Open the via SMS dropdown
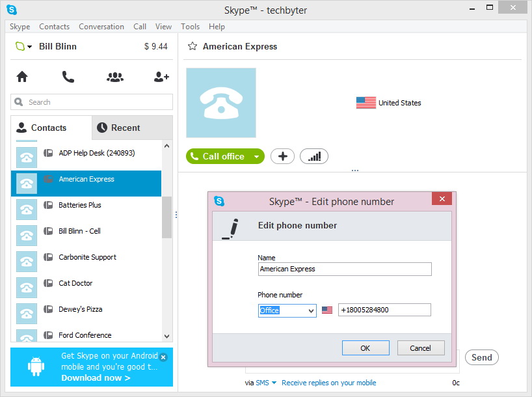Viewport: 532px width, 397px height. point(265,383)
